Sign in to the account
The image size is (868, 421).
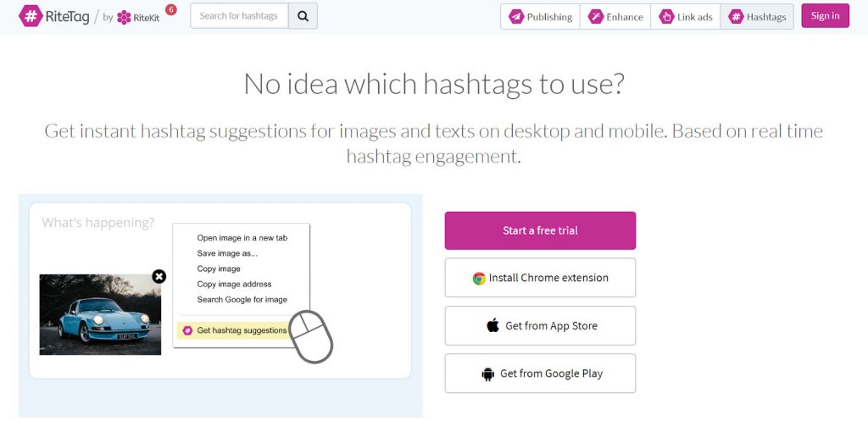tap(825, 16)
